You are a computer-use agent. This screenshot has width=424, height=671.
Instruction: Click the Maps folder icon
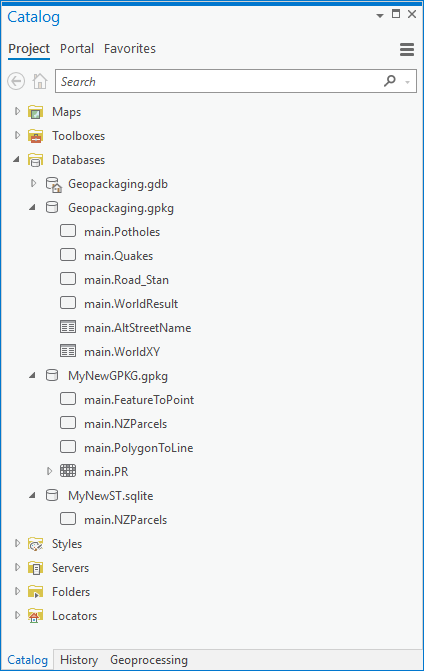(36, 112)
